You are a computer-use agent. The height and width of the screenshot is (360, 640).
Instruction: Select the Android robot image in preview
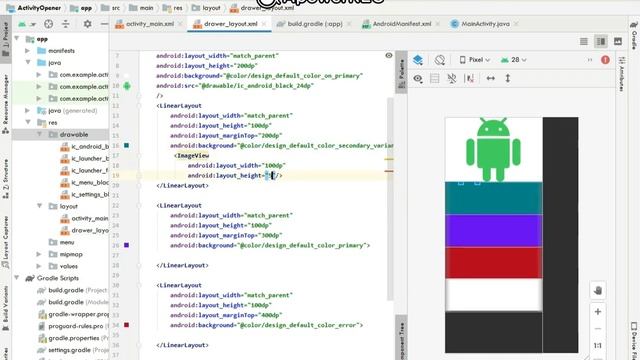(x=493, y=149)
